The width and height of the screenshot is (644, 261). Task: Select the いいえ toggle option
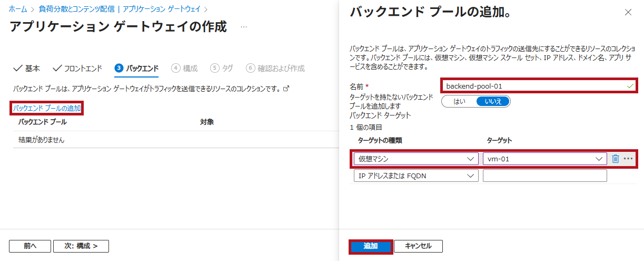[493, 101]
